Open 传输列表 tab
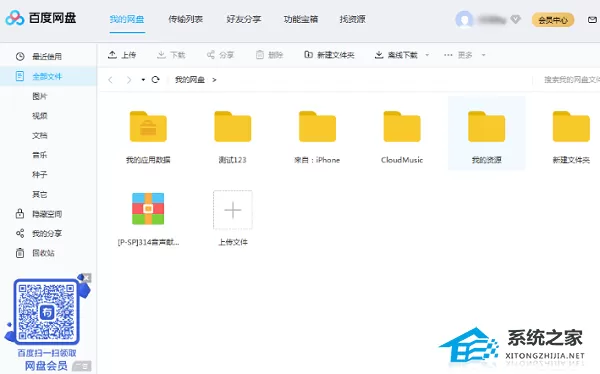This screenshot has height=374, width=600. point(186,19)
